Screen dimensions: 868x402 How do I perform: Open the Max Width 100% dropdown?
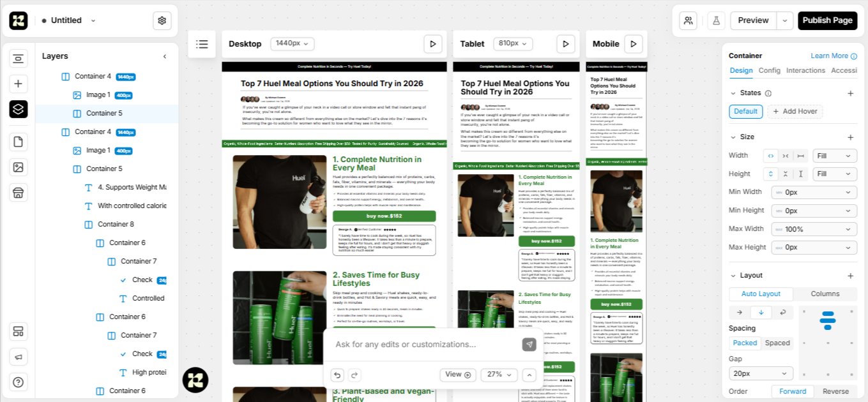point(814,229)
